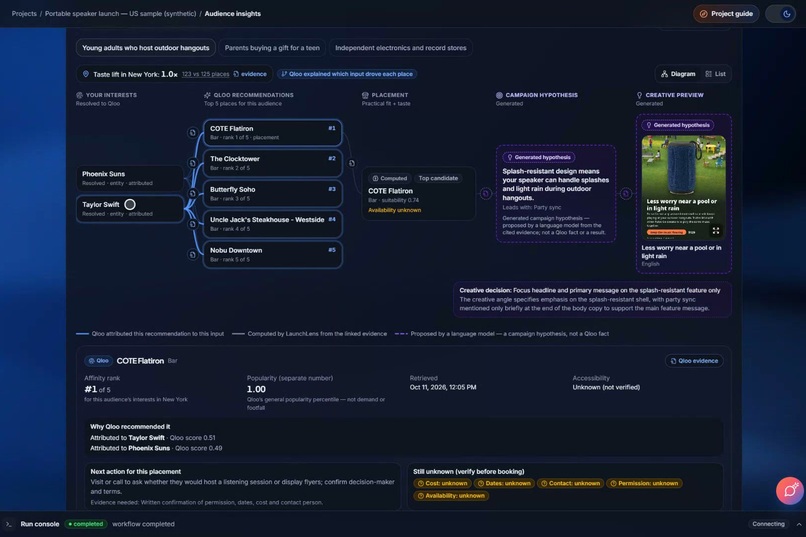Viewport: 806px width, 537px height.
Task: Expand the creative preview image fullscreen
Action: [x=716, y=231]
